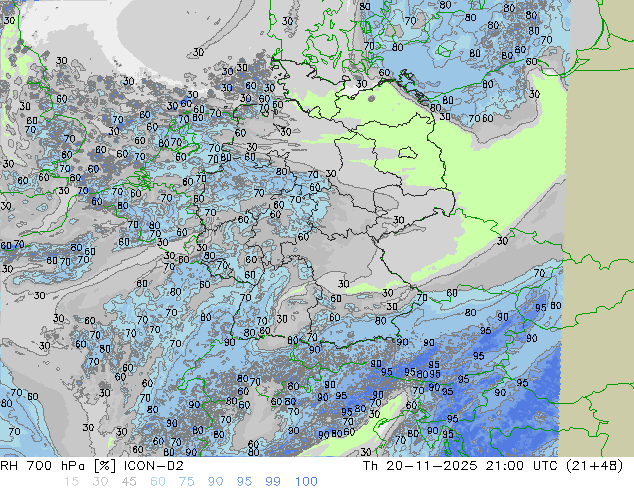Image resolution: width=634 pixels, height=490 pixels.
Task: Click the forecast offset "(21+48)"
Action: tap(596, 466)
